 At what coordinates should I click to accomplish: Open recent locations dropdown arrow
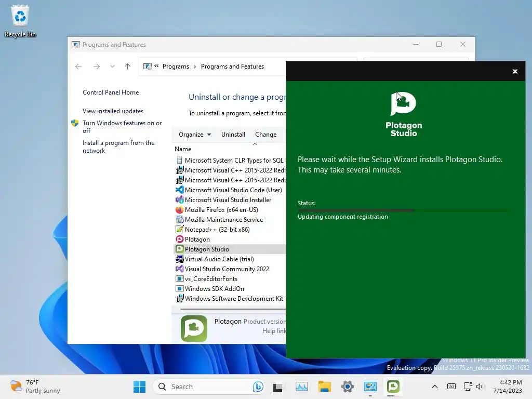pos(112,66)
